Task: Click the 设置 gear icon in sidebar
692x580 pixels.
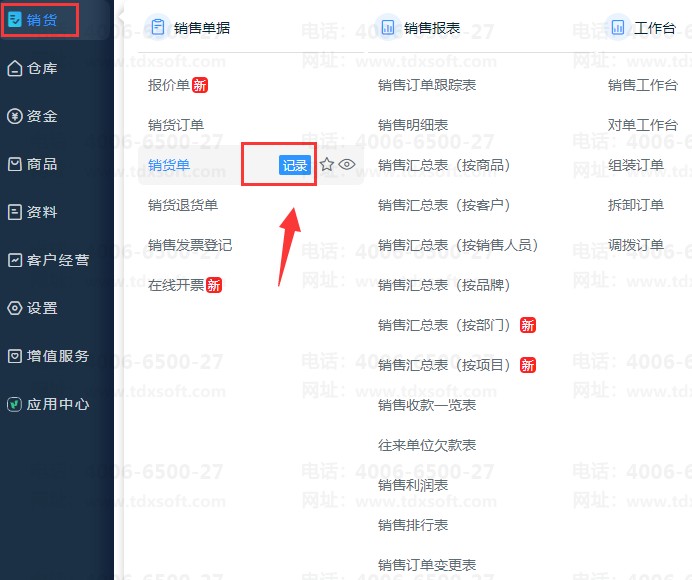Action: (x=15, y=308)
